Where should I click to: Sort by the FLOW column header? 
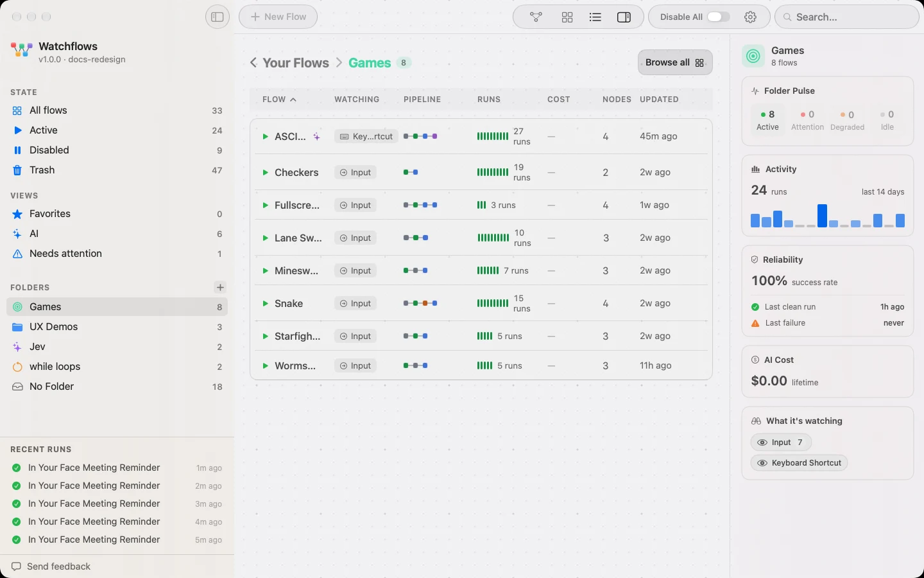[279, 100]
